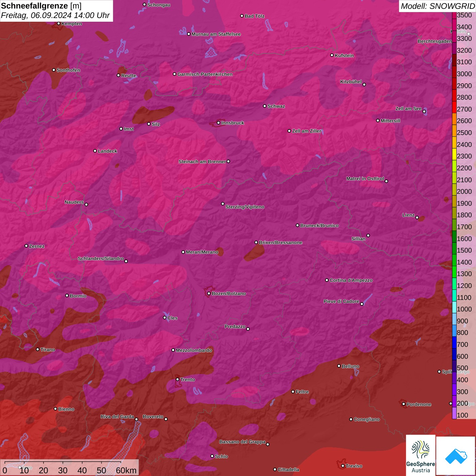Click the Cittadella label

(288, 470)
